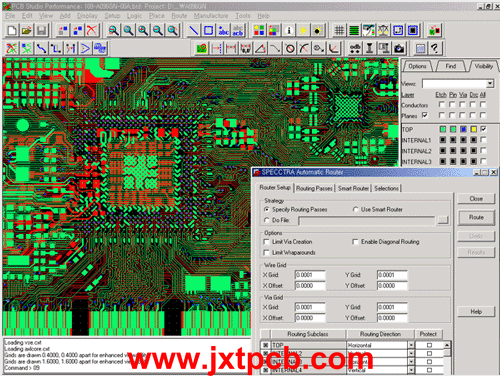
Task: Click the first magnifier zoom icon
Action: 114,30
